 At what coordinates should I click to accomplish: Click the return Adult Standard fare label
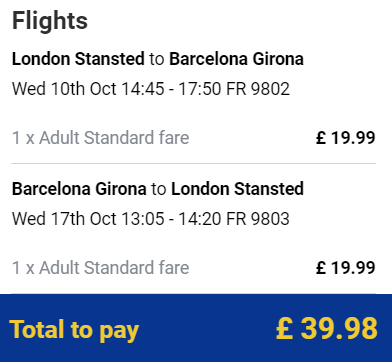[101, 268]
